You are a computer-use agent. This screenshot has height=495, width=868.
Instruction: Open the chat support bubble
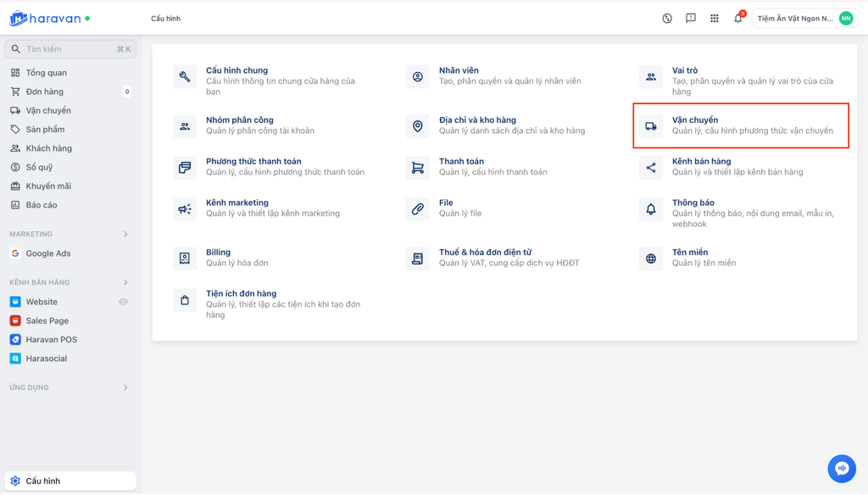(842, 468)
